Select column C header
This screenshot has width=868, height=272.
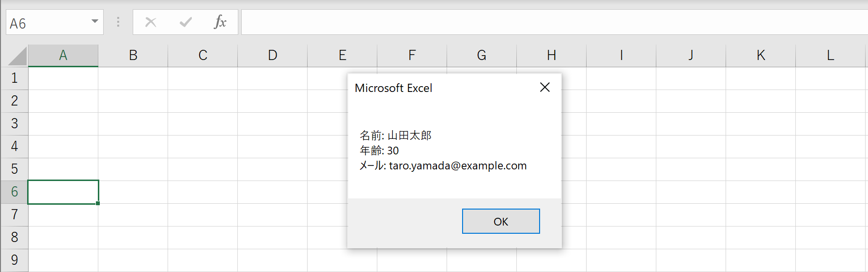click(203, 56)
